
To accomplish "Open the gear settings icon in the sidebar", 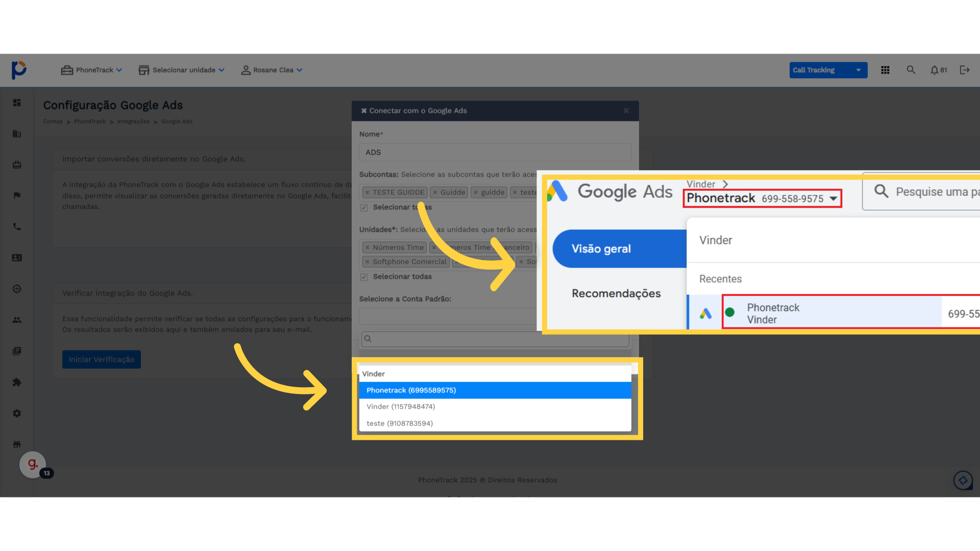I will [x=17, y=413].
